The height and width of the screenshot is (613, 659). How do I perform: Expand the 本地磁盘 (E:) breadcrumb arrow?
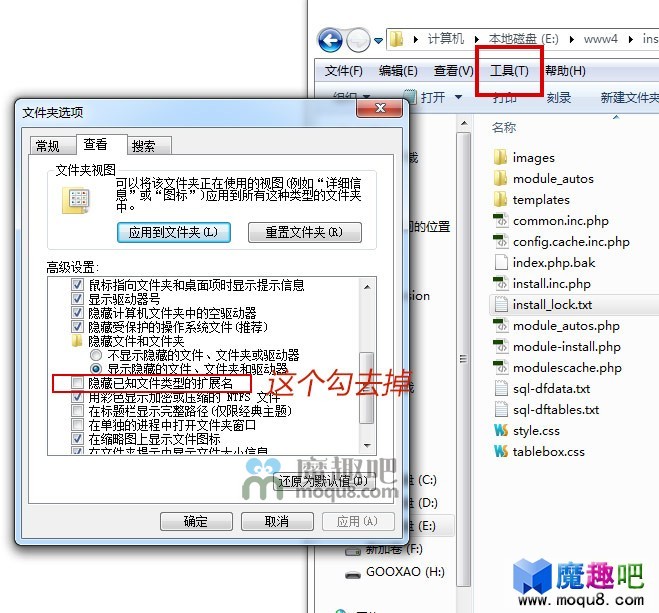[572, 39]
